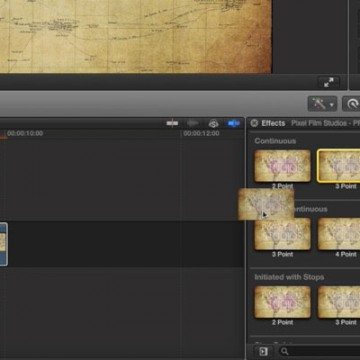The height and width of the screenshot is (360, 360).
Task: Click the map image in the viewer
Action: (136, 36)
